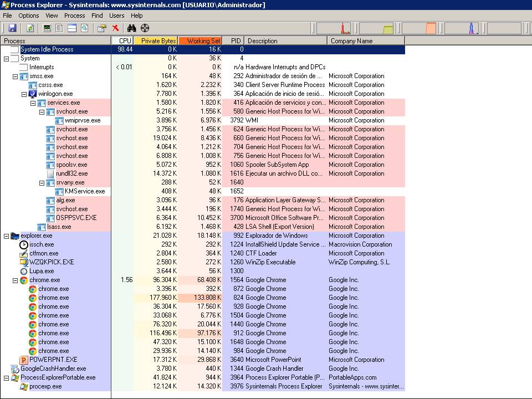Image resolution: width=532 pixels, height=399 pixels.
Task: Click the Chrome icon for PID 824
Action: pyautogui.click(x=33, y=298)
